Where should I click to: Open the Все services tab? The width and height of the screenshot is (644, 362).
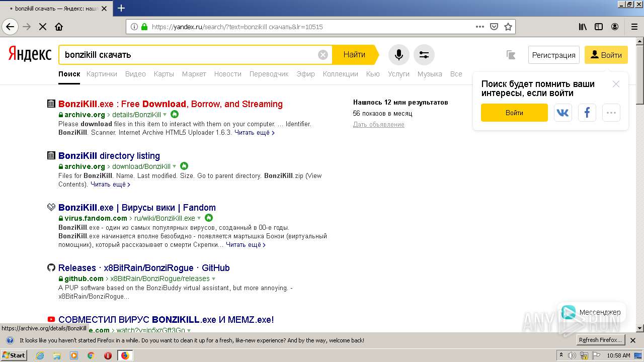click(x=456, y=74)
